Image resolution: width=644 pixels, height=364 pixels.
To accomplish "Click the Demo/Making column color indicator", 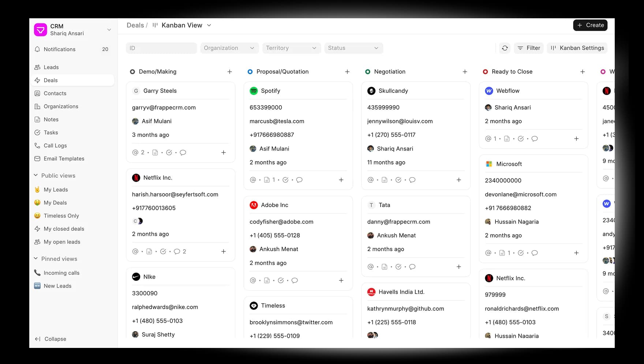I will click(132, 72).
